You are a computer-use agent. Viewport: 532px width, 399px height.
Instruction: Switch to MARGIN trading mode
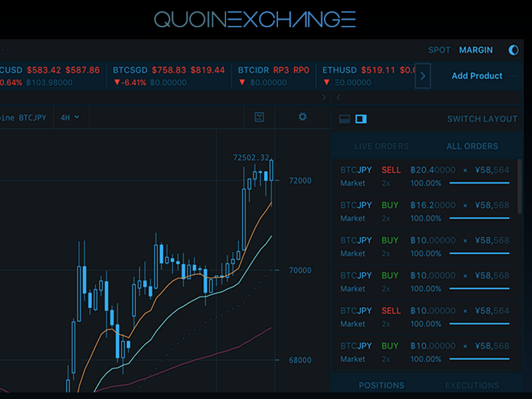476,50
